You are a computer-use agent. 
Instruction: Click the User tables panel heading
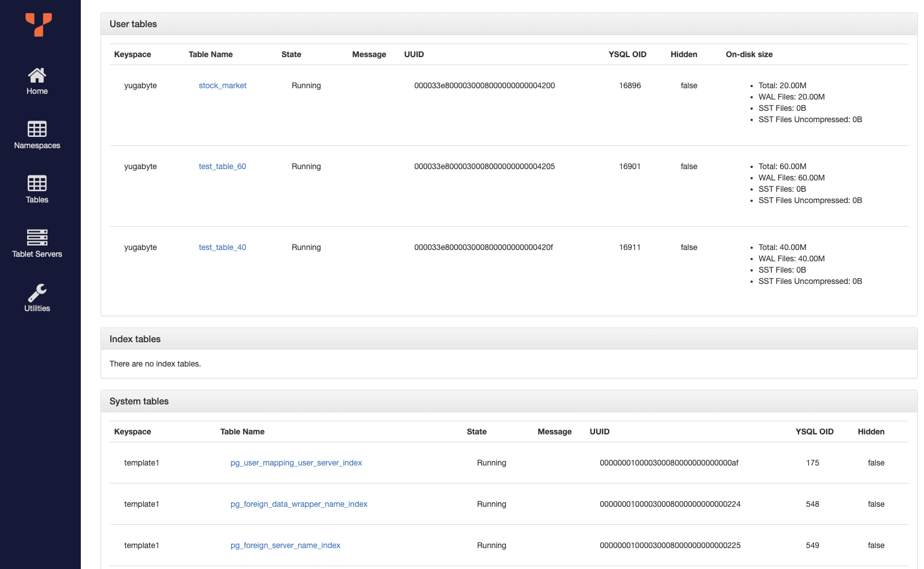[x=133, y=24]
